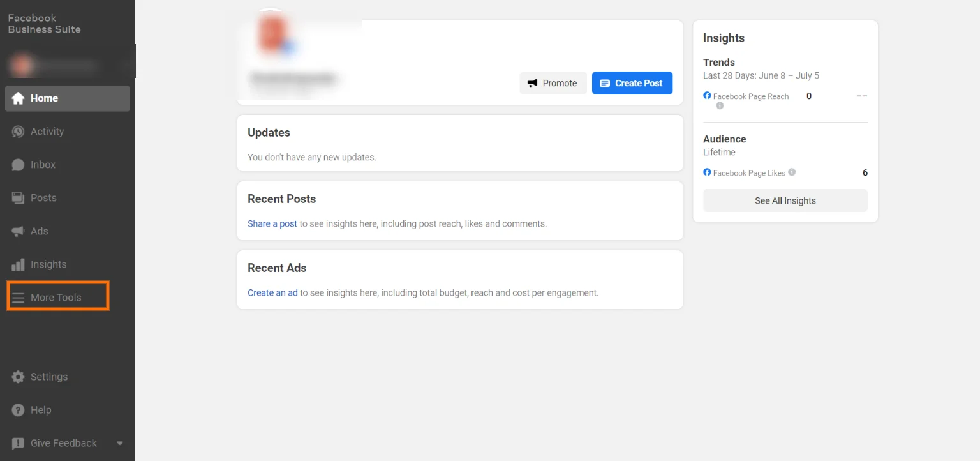Open the Insights section in sidebar
Screen dimensions: 980x461
pos(68,264)
